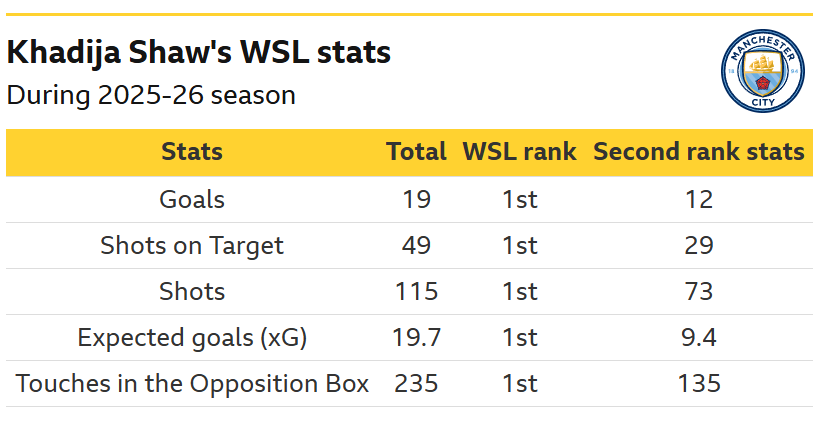Image resolution: width=819 pixels, height=424 pixels.
Task: Select second rank shots value 73
Action: point(699,291)
